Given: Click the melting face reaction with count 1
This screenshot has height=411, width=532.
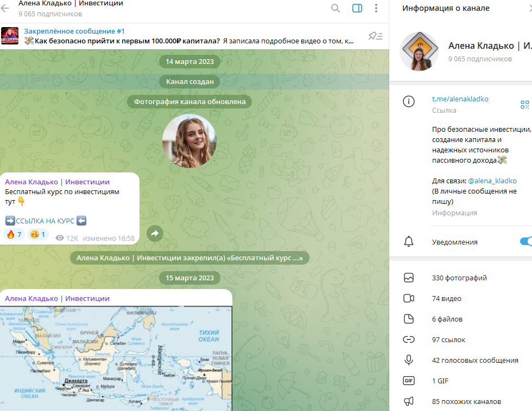Looking at the screenshot, I should coord(37,234).
